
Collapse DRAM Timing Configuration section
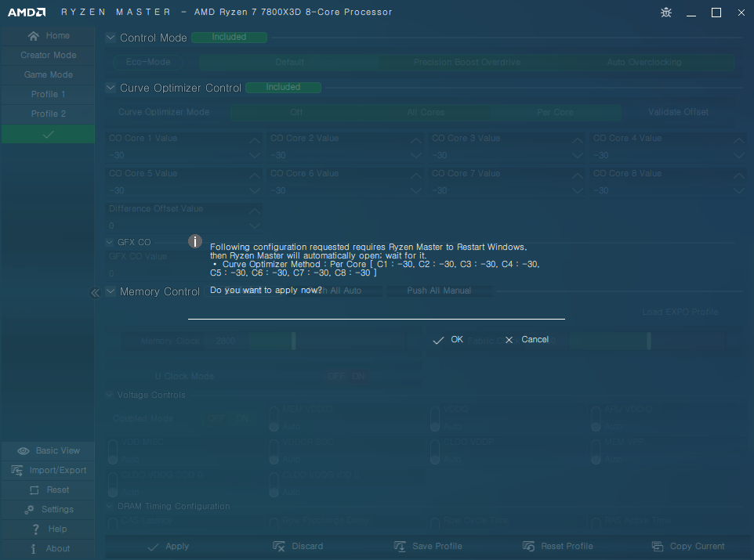click(110, 506)
